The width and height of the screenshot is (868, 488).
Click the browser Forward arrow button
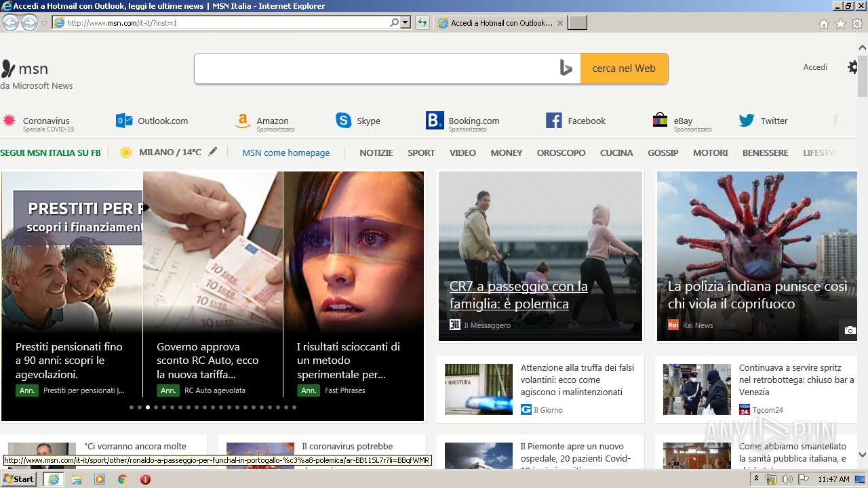[29, 22]
